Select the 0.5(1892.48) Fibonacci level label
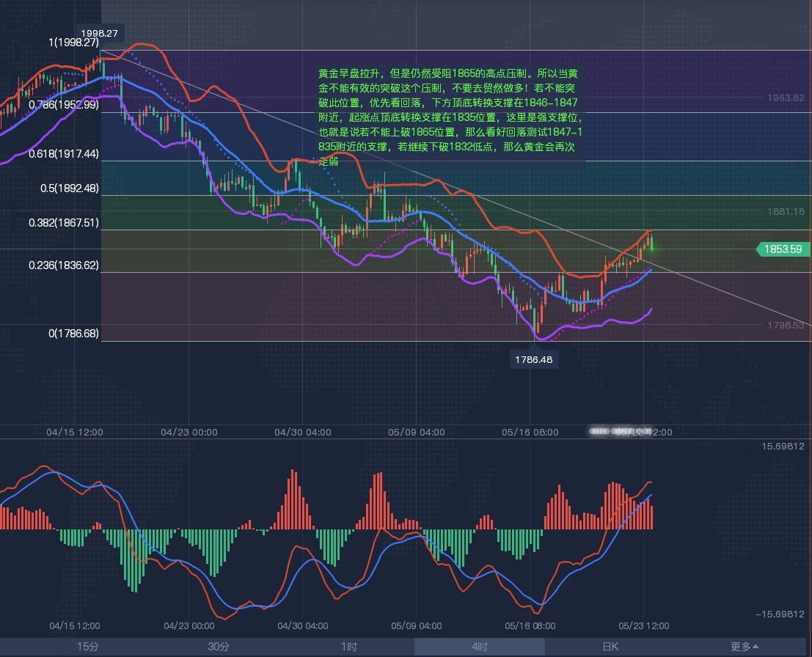 click(70, 188)
